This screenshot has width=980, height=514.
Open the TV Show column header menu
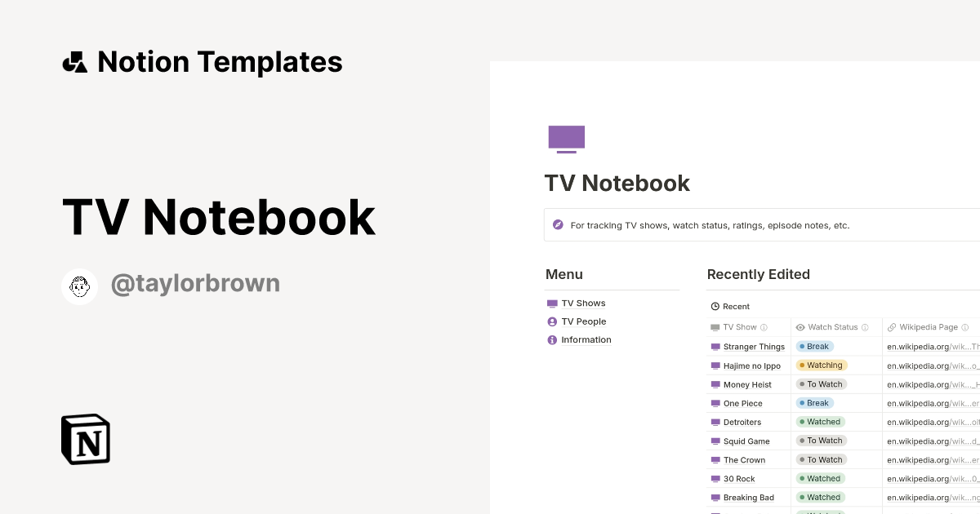[x=741, y=327]
